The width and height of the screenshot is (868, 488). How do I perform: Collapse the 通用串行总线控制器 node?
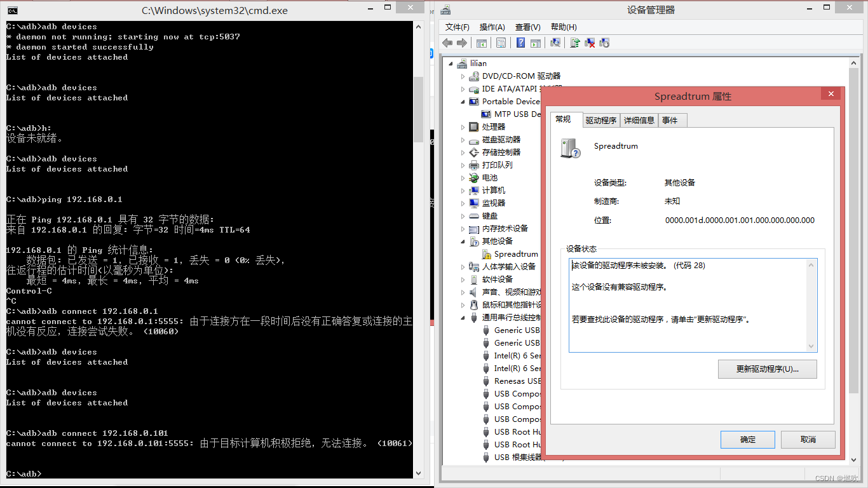(x=463, y=318)
